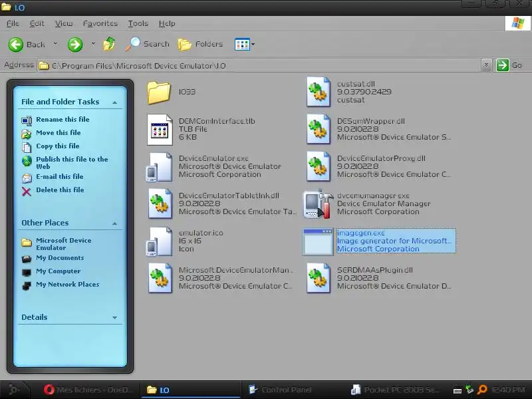Image resolution: width=532 pixels, height=399 pixels.
Task: Click the tray magnifier search icon
Action: pyautogui.click(x=481, y=390)
